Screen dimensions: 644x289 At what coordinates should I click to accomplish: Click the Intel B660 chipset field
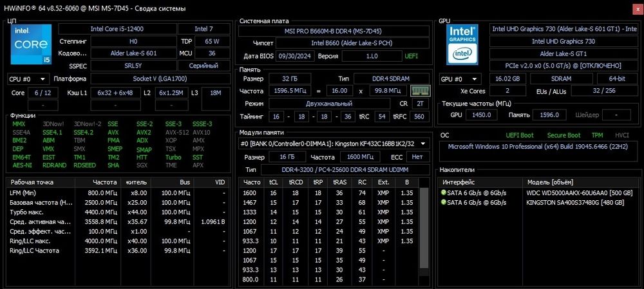(x=352, y=43)
